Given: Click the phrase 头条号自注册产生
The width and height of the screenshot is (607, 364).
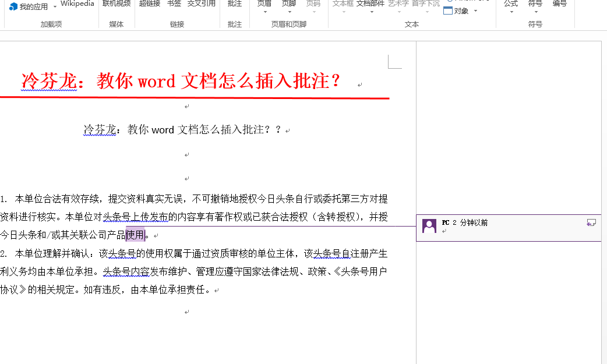Looking at the screenshot, I should pyautogui.click(x=350, y=254).
